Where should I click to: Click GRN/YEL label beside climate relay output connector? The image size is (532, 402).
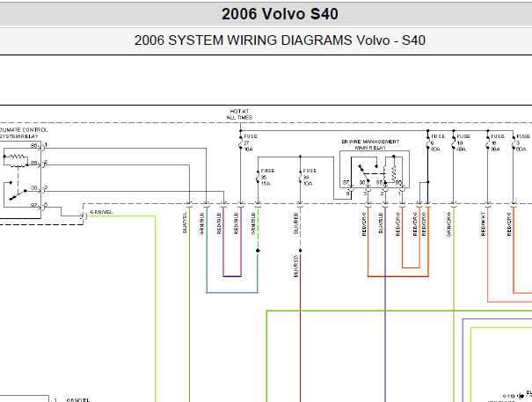point(101,212)
